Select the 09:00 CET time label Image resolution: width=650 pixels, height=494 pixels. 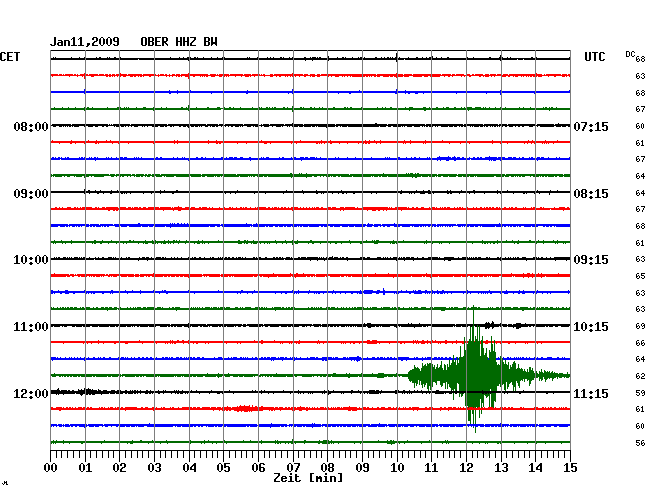tap(31, 194)
